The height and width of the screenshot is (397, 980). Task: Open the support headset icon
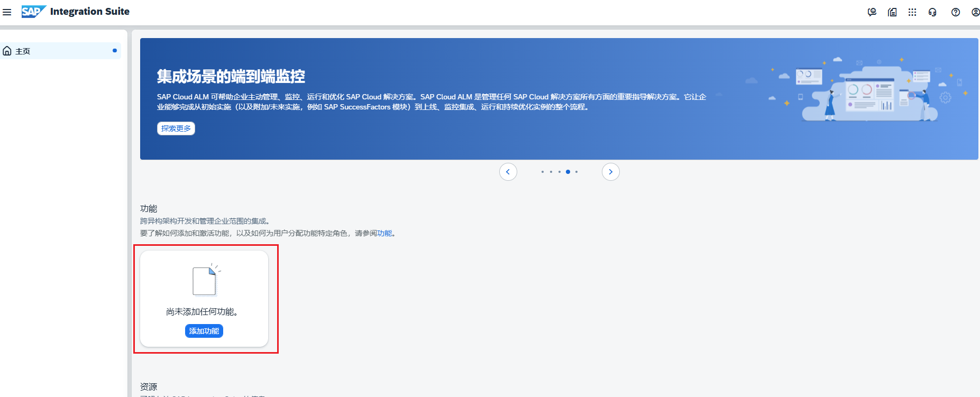point(932,12)
